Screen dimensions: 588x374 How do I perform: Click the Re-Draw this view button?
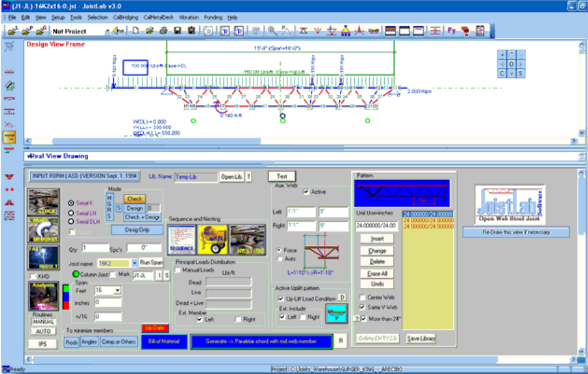click(x=515, y=232)
